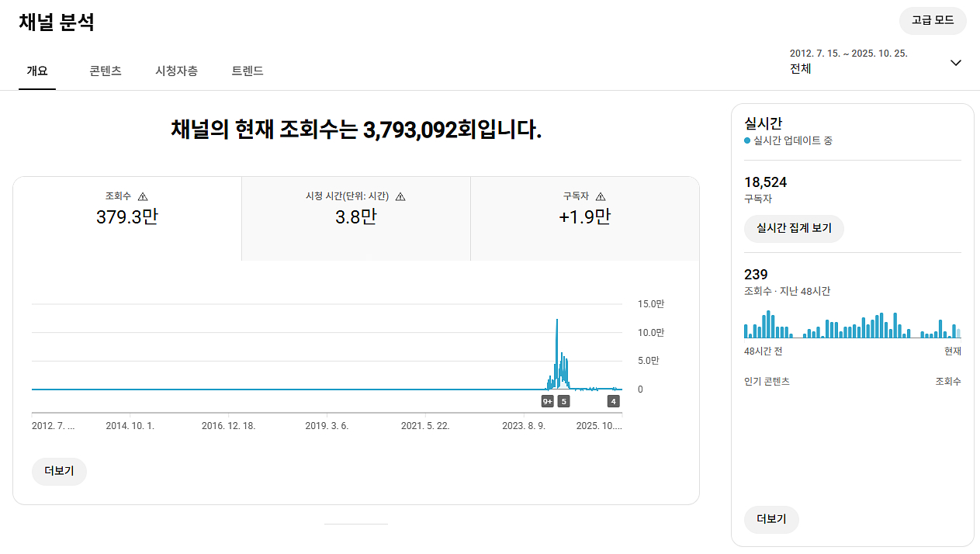Open the 시청자층 tab
Viewport: 980px width, 554px height.
pyautogui.click(x=176, y=71)
